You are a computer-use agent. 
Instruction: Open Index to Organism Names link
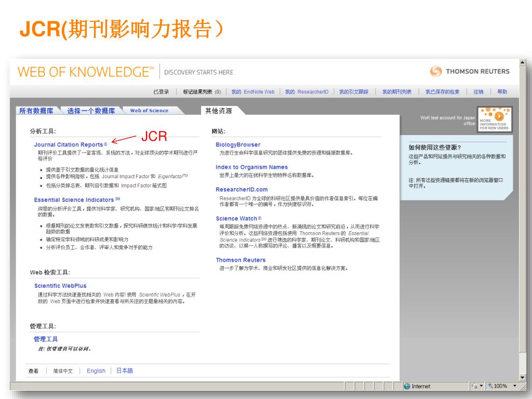pos(251,167)
